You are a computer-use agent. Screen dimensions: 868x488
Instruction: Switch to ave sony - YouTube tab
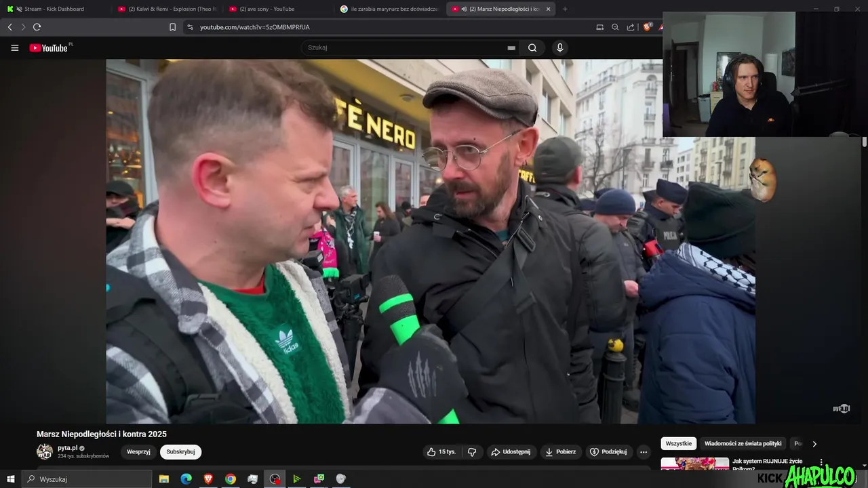point(278,9)
